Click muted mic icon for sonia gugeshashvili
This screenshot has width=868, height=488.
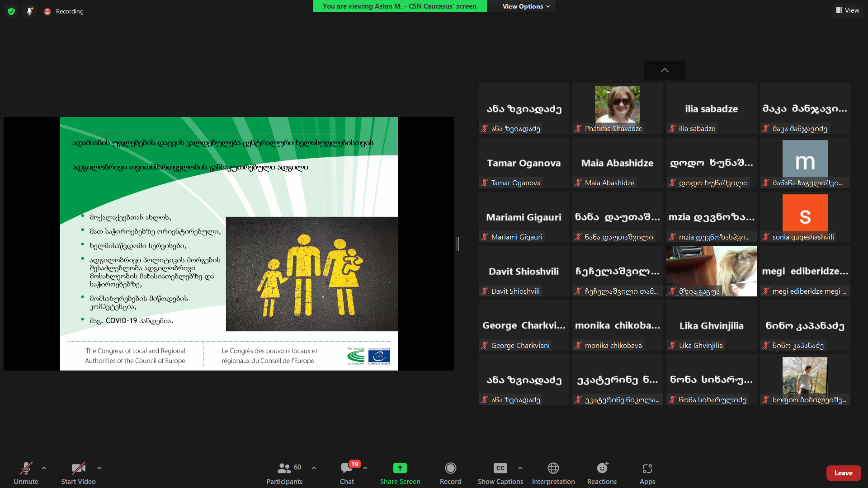coord(766,237)
